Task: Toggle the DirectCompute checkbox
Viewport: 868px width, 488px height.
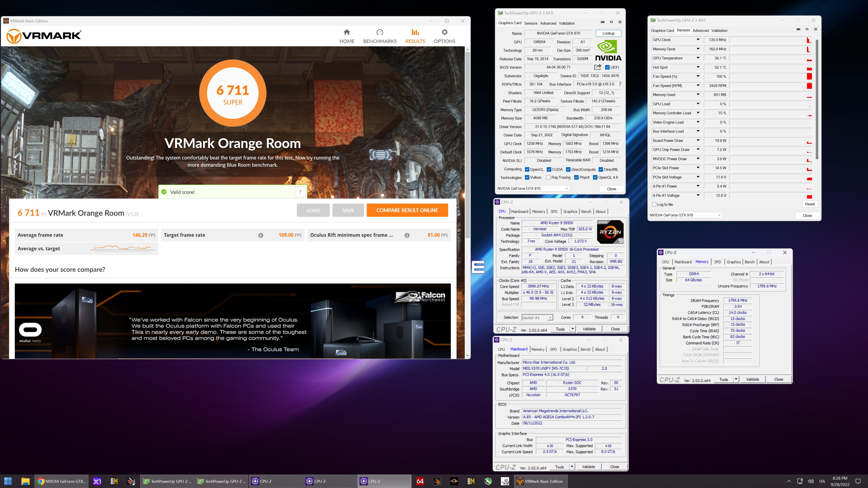Action: click(568, 169)
